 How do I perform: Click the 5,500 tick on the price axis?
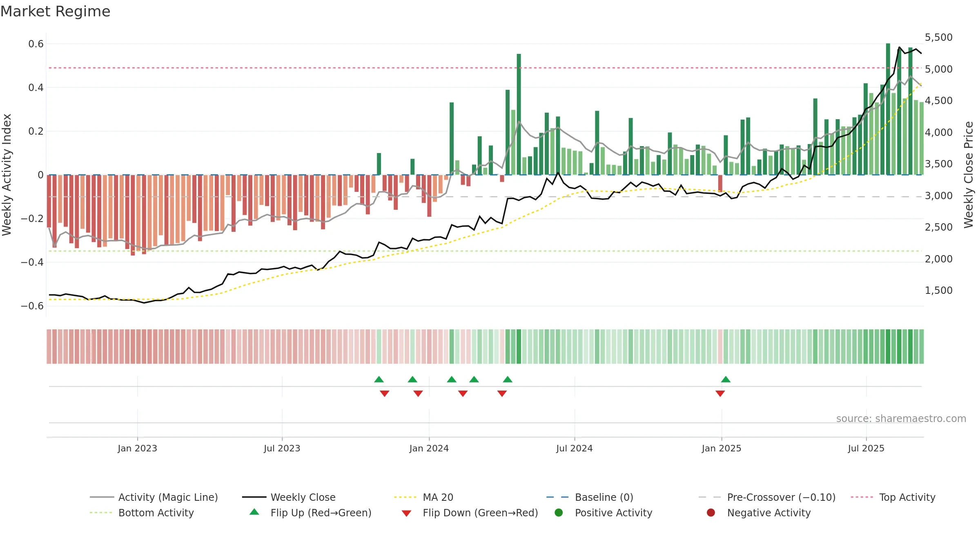point(939,37)
